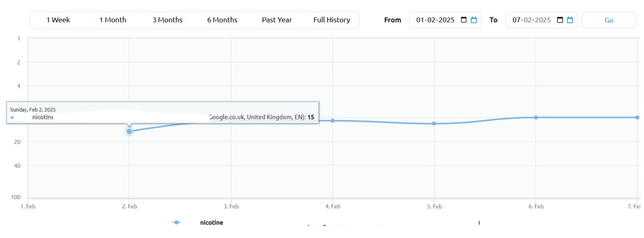Screen dimensions: 644x238
Task: Show the 6 Months range
Action: point(222,20)
